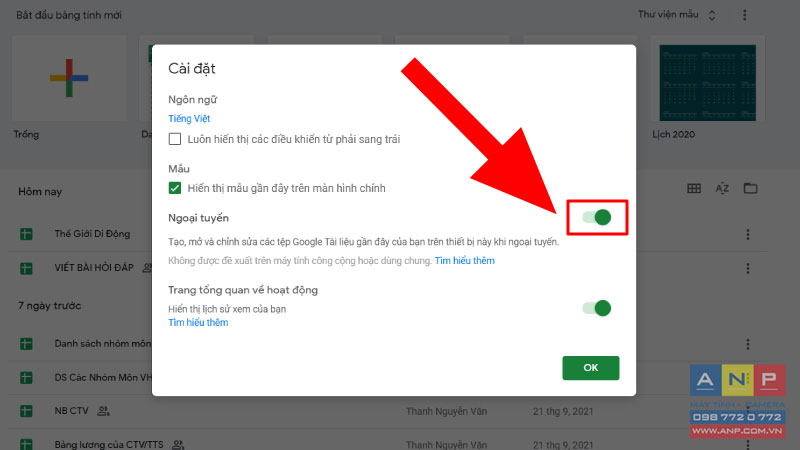800x450 pixels.
Task: Open the more options menu beside Thư viện mẫu
Action: (x=745, y=15)
